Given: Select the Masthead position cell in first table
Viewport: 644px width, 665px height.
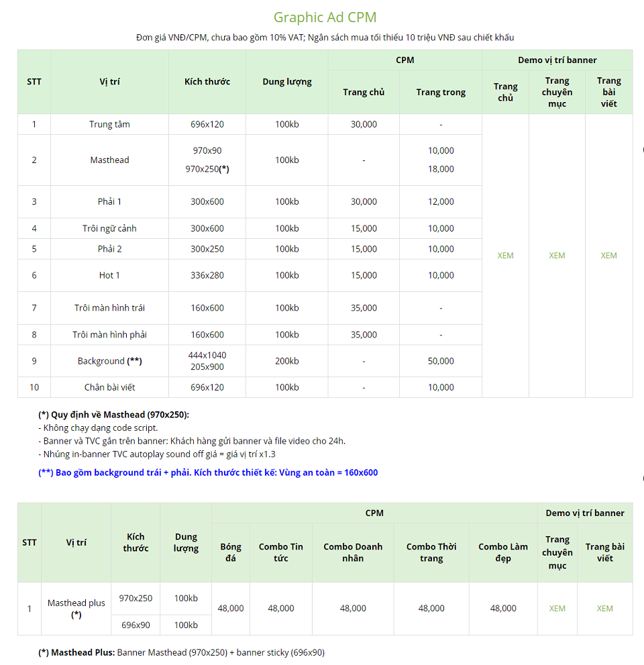Looking at the screenshot, I should point(109,160).
